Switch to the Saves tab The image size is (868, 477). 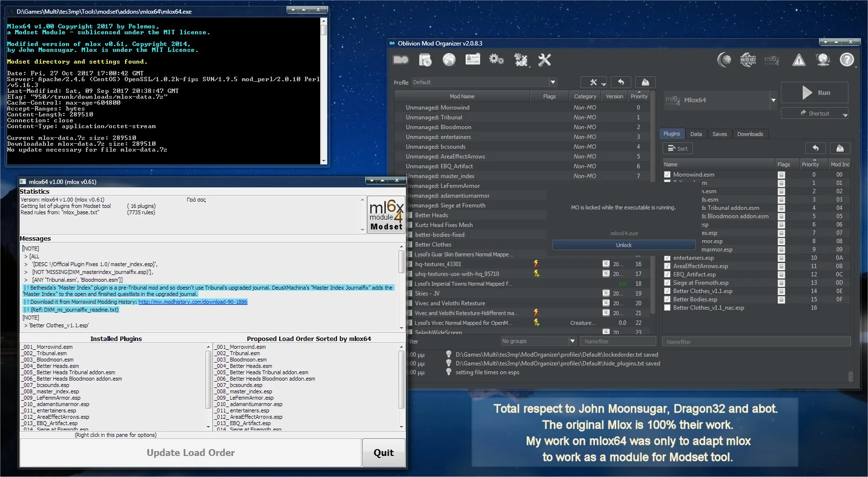(x=719, y=134)
